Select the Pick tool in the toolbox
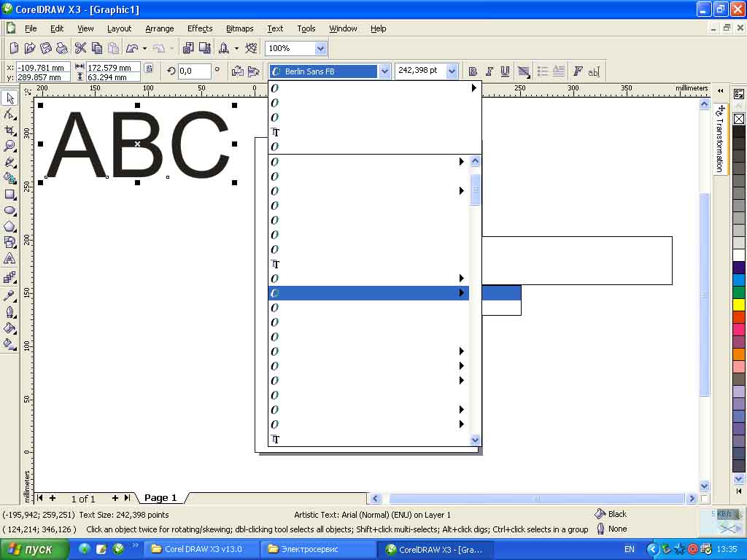 coord(9,98)
